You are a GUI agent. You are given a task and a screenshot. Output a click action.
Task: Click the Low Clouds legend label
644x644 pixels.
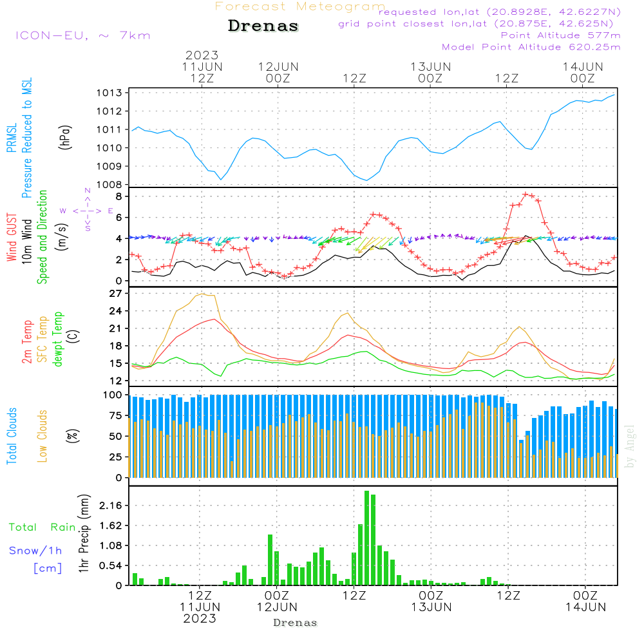[x=43, y=436]
